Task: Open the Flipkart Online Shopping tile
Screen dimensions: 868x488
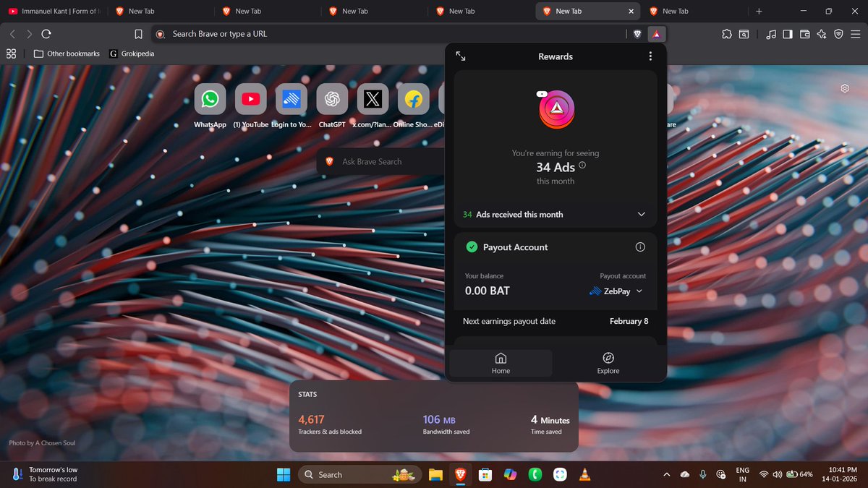Action: tap(413, 99)
